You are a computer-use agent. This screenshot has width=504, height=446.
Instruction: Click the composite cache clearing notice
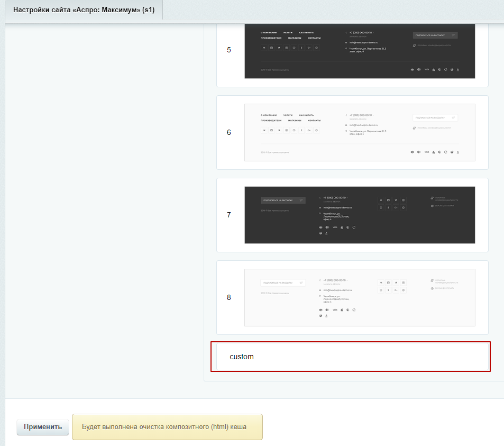167,427
